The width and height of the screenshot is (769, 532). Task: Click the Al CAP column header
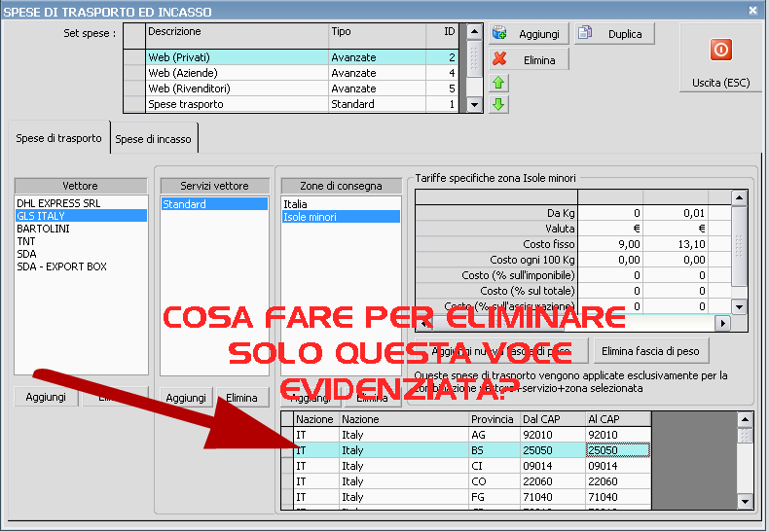pyautogui.click(x=618, y=419)
